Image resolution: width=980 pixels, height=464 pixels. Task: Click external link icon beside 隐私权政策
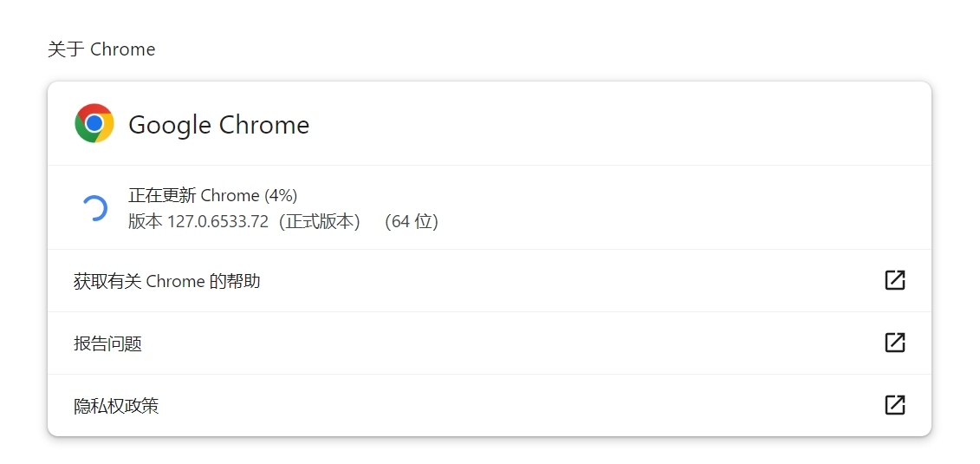[894, 405]
